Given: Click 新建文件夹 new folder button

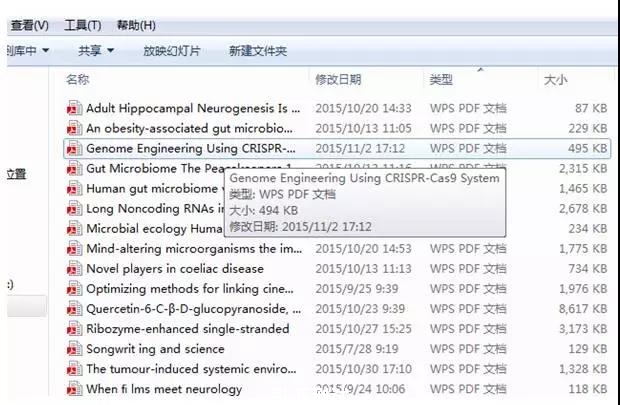Looking at the screenshot, I should [x=257, y=50].
